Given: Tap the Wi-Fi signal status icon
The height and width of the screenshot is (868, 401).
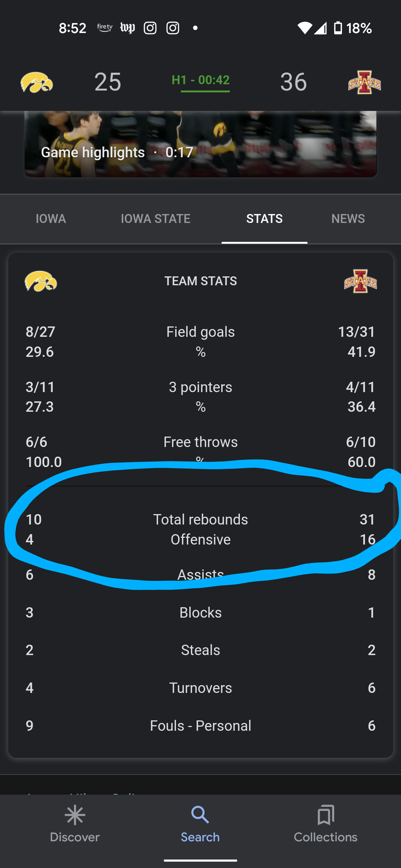Looking at the screenshot, I should tap(304, 28).
